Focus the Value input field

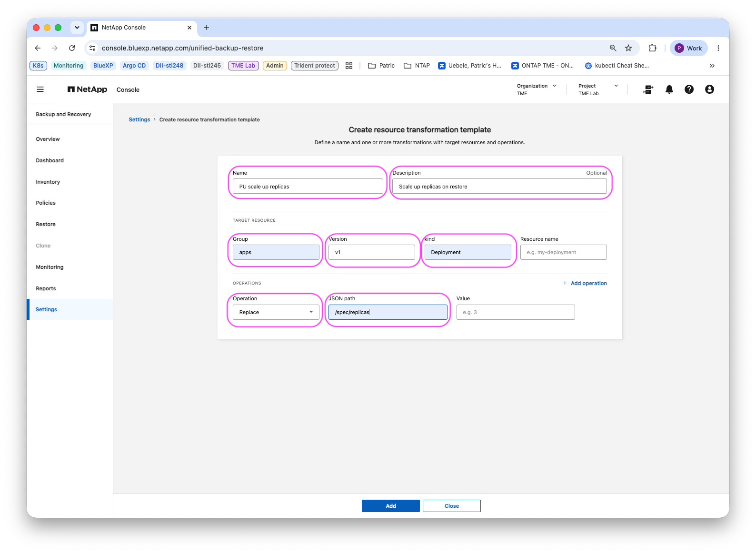516,312
